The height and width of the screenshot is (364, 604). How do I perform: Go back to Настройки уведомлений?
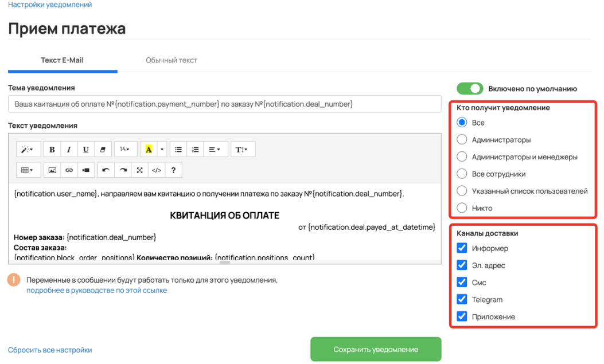pos(50,5)
